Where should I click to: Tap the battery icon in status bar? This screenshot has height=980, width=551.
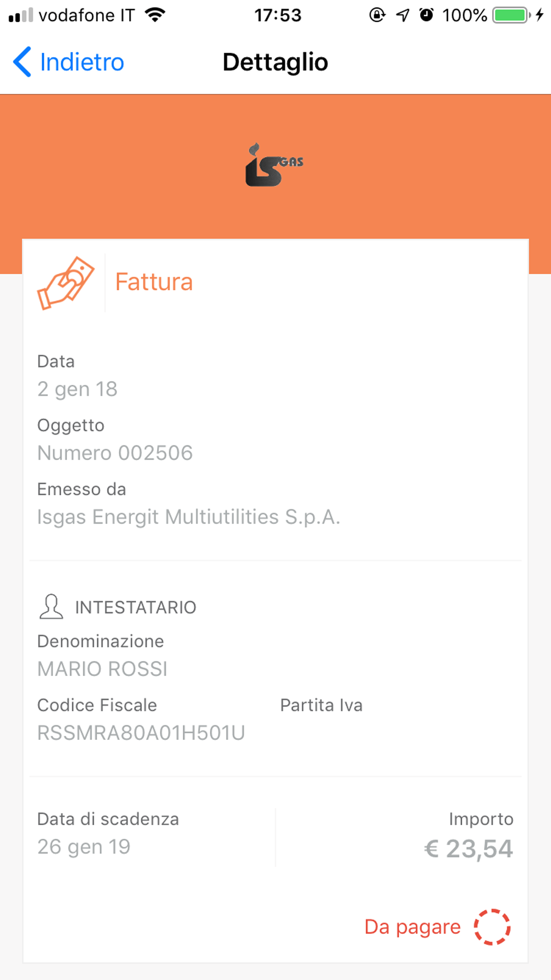[x=511, y=16]
